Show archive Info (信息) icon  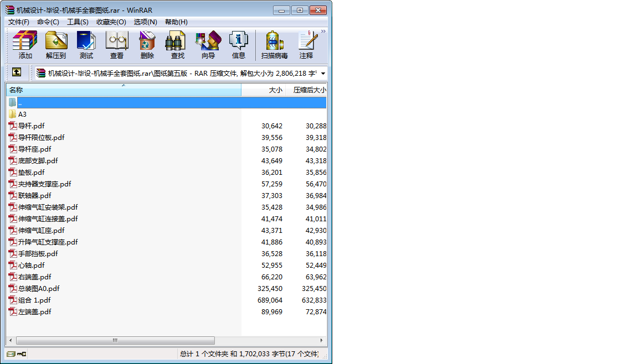pyautogui.click(x=239, y=45)
